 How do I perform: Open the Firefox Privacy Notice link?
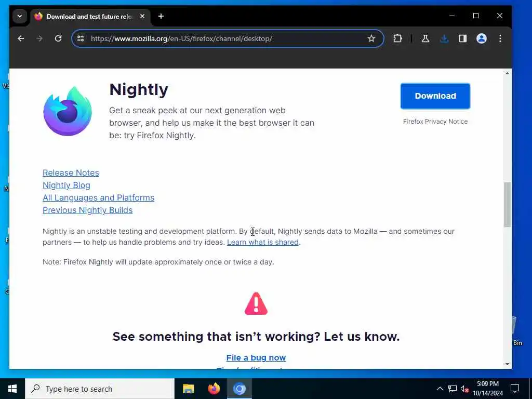point(435,122)
